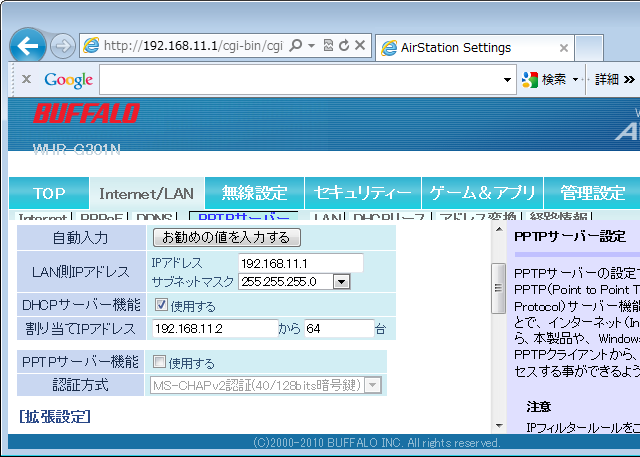Click the lease count field showing 64

[339, 328]
